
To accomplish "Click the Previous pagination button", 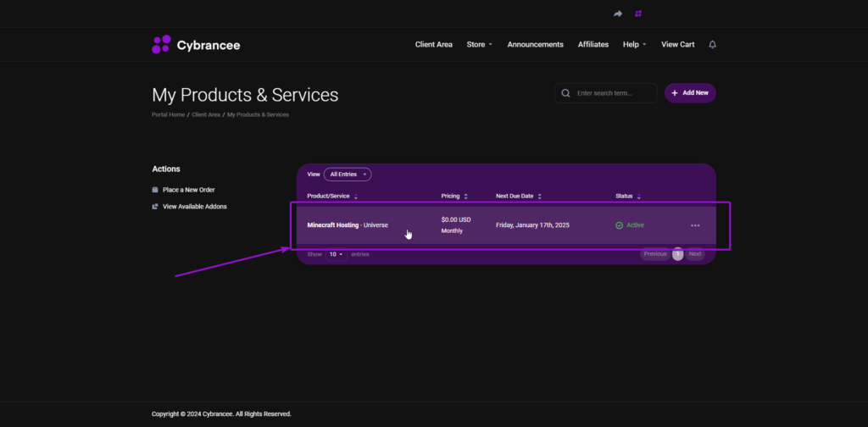I will coord(655,254).
